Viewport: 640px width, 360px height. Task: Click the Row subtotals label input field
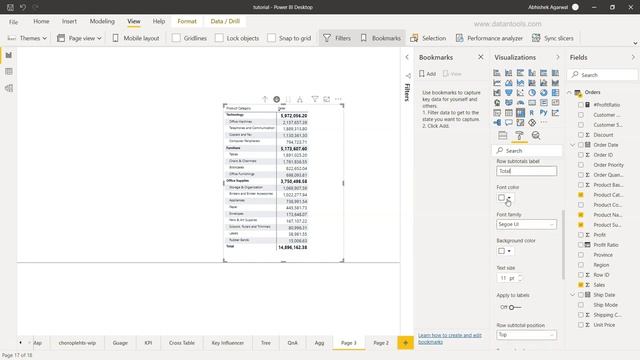[527, 171]
